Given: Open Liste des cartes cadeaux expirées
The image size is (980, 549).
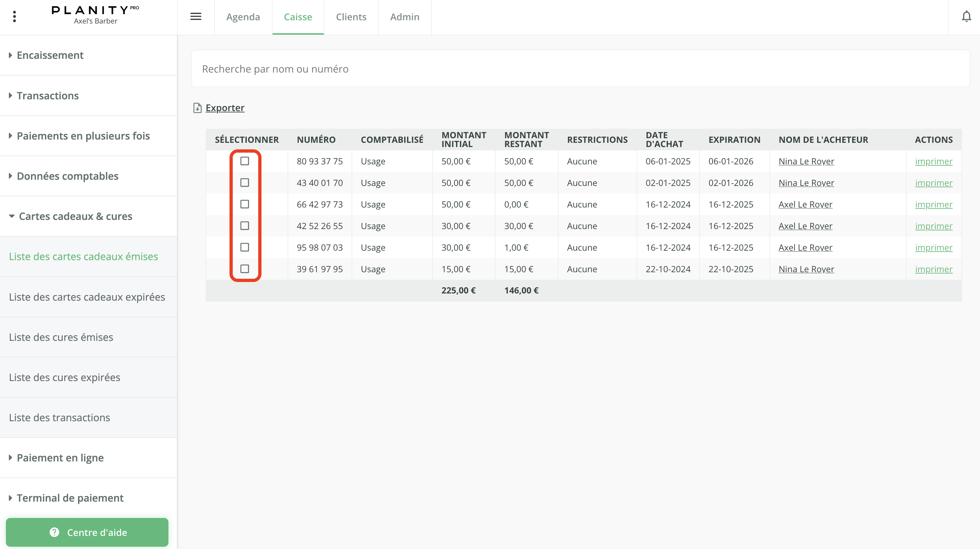Looking at the screenshot, I should pyautogui.click(x=87, y=297).
